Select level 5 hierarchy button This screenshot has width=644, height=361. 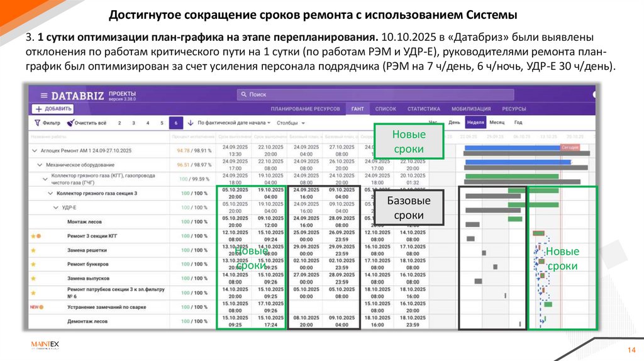pos(162,123)
